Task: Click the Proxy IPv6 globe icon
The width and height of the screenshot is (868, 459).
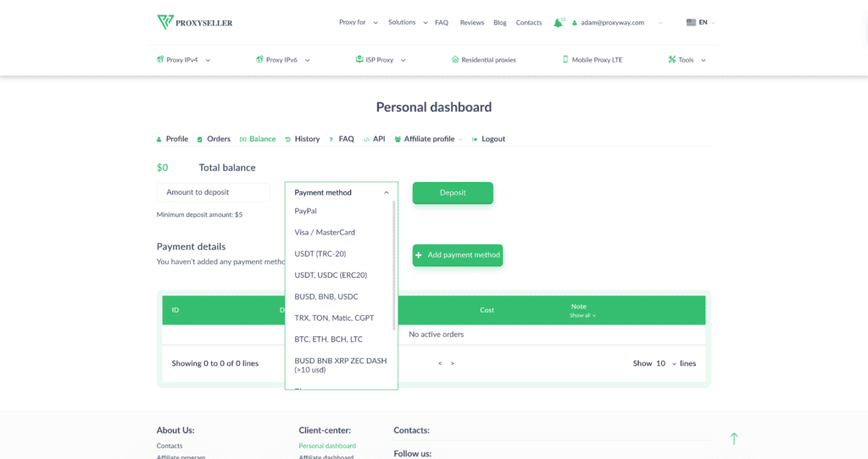Action: 259,59
